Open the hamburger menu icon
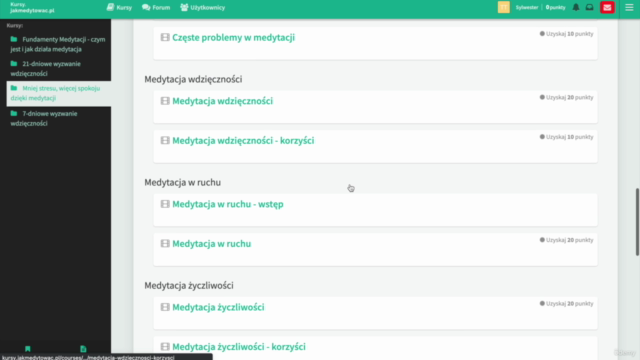This screenshot has width=640, height=360. click(x=629, y=7)
